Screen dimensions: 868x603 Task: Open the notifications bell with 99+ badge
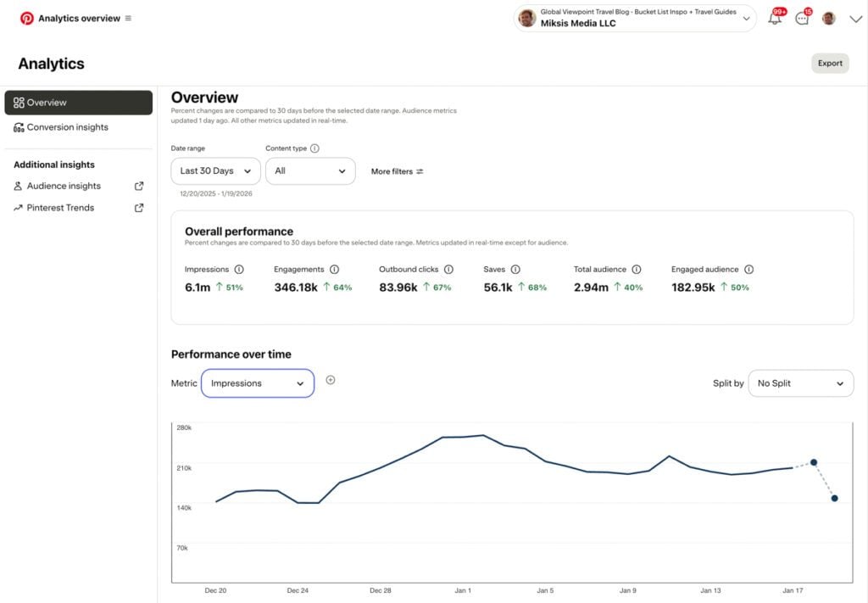point(774,17)
